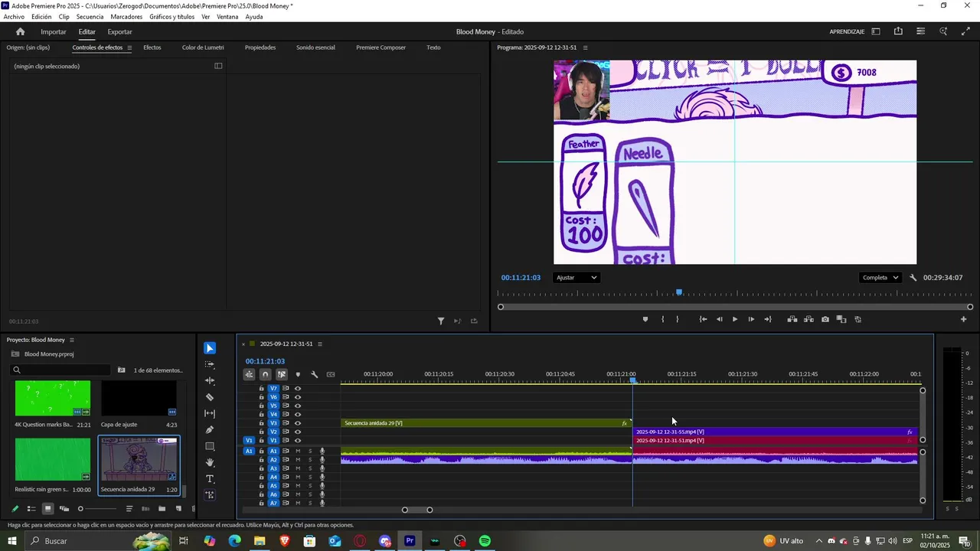The image size is (980, 551).
Task: Click the Lift button in Program monitor
Action: point(792,319)
